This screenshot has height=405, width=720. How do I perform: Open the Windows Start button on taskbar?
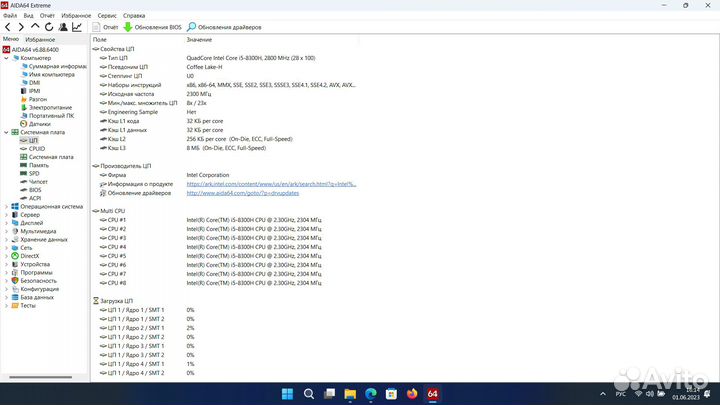coord(287,394)
